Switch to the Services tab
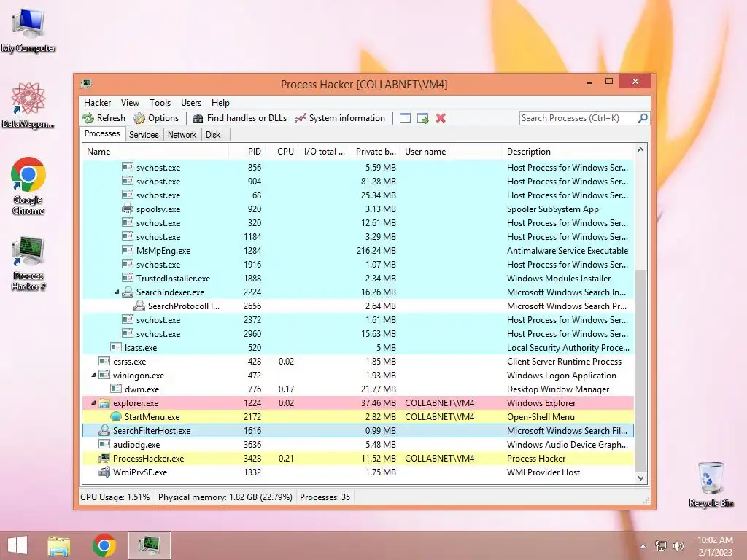 144,135
